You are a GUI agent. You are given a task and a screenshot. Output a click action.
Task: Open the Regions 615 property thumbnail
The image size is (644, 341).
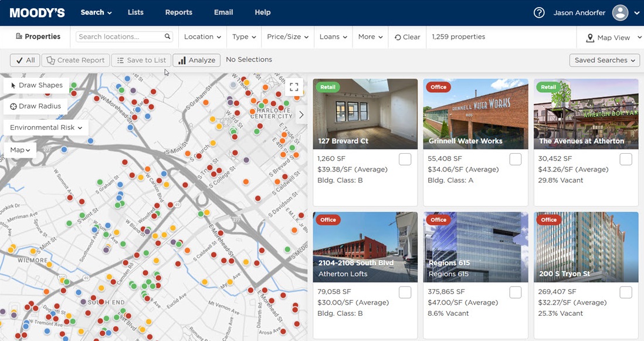point(476,247)
